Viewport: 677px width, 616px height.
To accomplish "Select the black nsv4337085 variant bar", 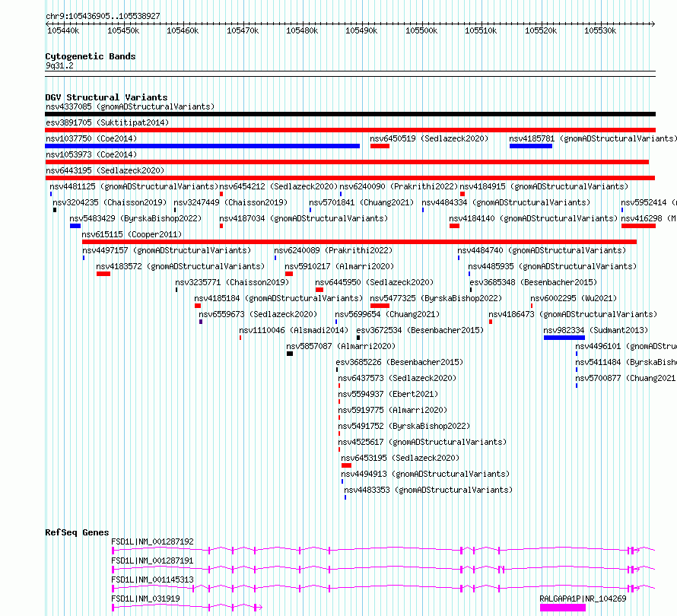I will tap(350, 114).
